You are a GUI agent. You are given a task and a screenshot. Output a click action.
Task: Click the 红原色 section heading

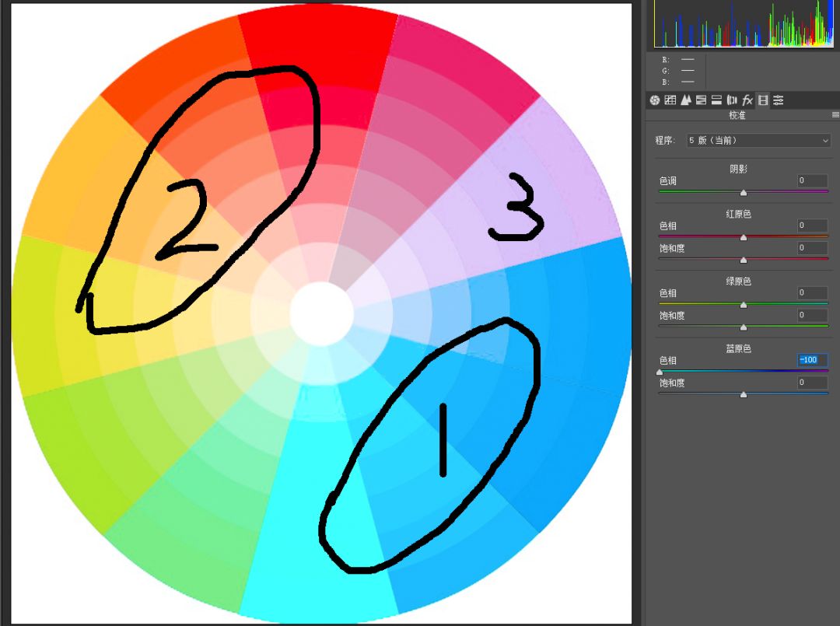click(x=738, y=214)
